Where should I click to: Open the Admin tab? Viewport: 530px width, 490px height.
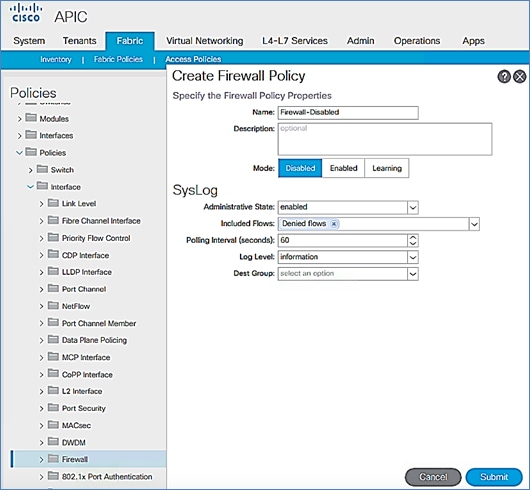360,41
